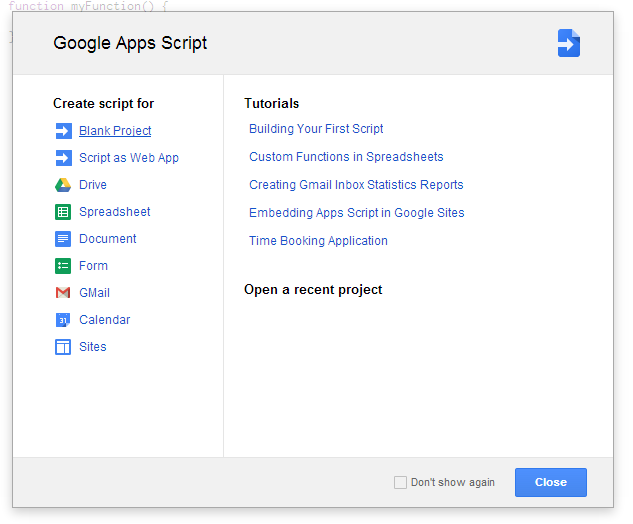Open Custom Functions in Spreadsheets tutorial

346,157
